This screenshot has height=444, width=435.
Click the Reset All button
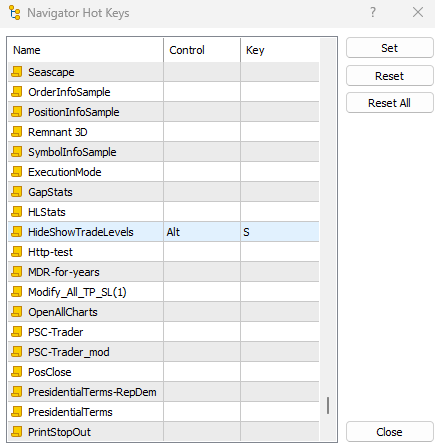(389, 103)
